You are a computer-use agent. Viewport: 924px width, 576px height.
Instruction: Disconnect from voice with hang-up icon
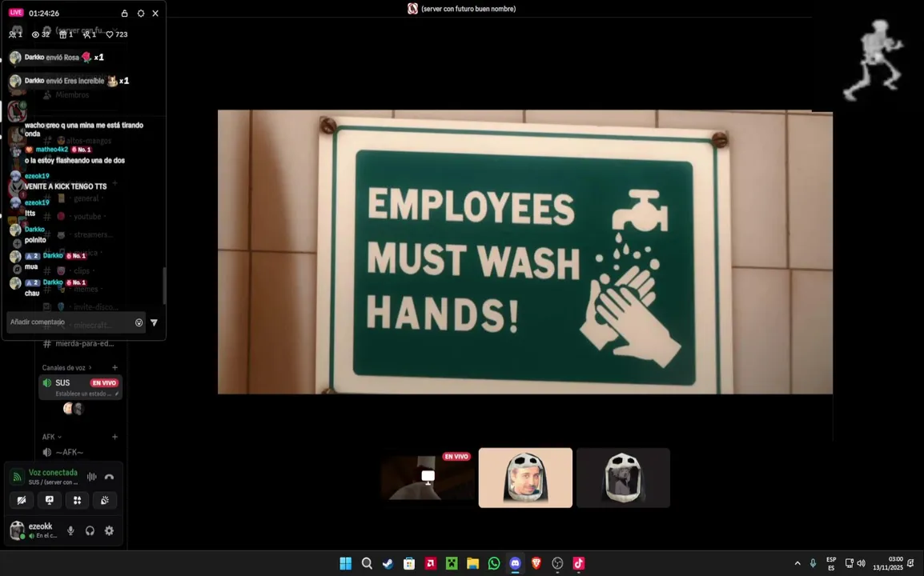click(109, 477)
